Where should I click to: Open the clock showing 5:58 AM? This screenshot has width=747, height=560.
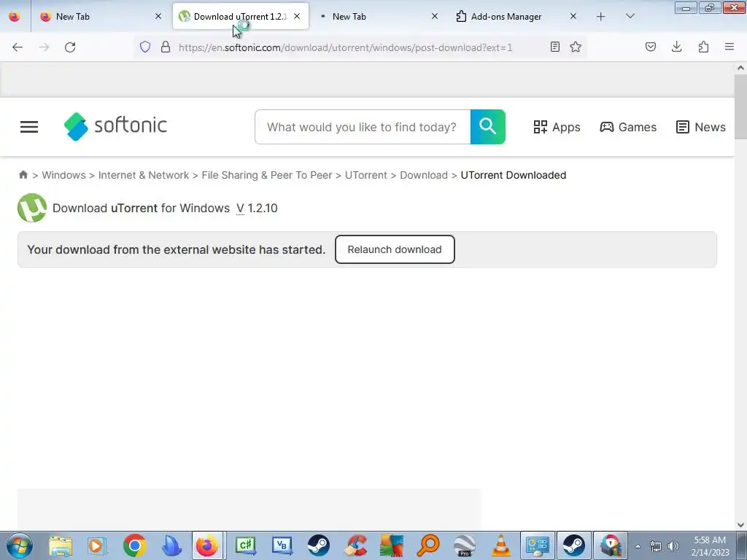[x=710, y=545]
